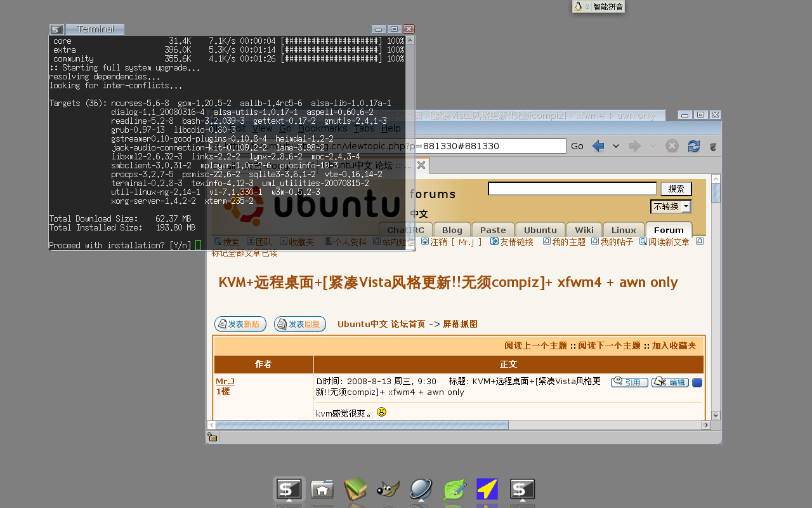Viewport: 812px width, 508px height.
Task: Click the terminal icon at the dock's right end
Action: [x=522, y=490]
